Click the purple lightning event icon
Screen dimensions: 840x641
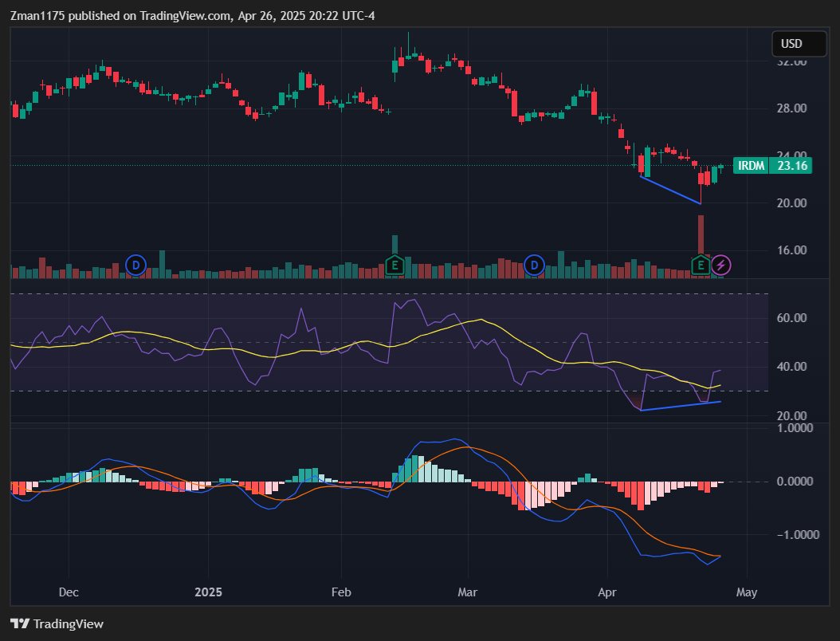click(x=721, y=265)
